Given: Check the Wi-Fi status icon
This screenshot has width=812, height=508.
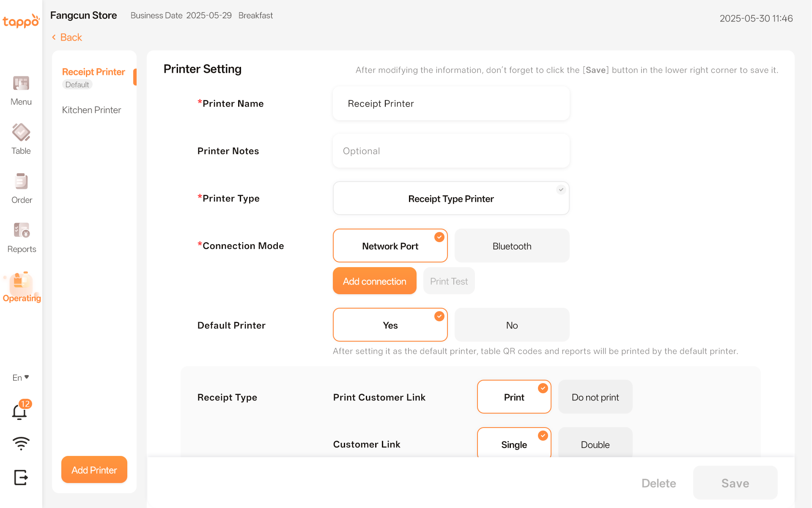Looking at the screenshot, I should pos(21,443).
